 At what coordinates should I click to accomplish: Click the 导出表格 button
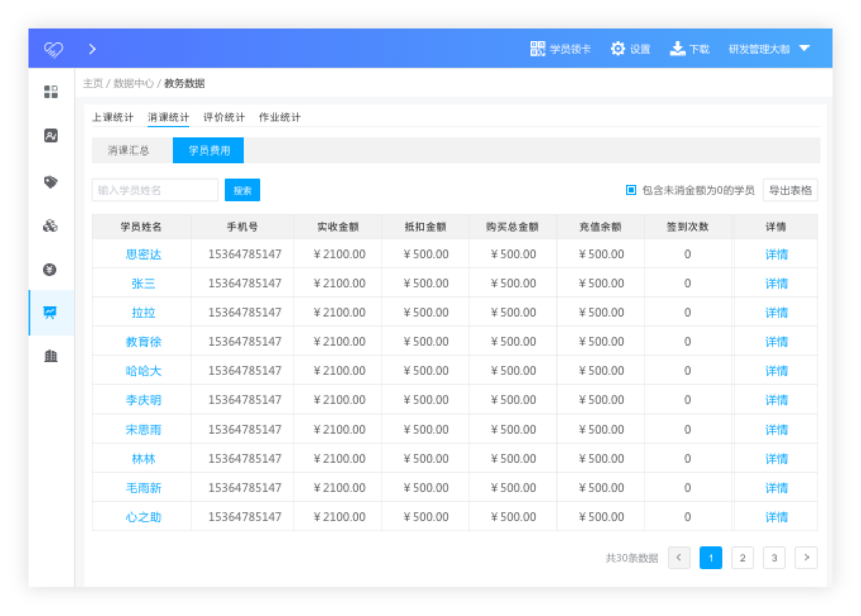click(x=790, y=190)
